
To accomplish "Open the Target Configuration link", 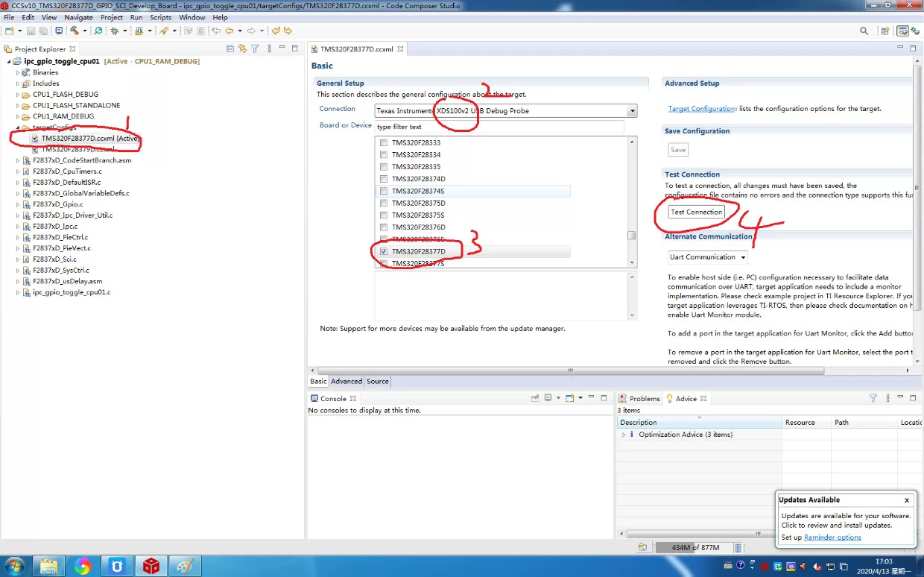I will tap(702, 109).
